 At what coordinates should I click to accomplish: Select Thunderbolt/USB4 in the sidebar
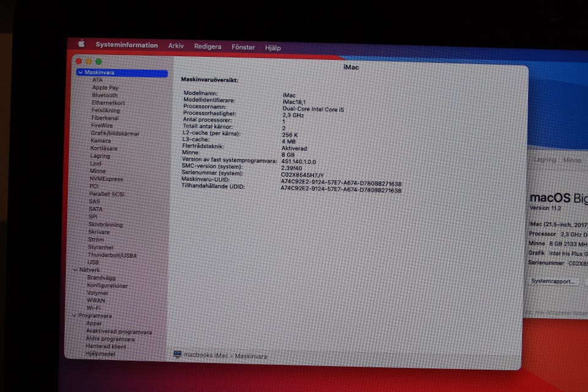[112, 255]
